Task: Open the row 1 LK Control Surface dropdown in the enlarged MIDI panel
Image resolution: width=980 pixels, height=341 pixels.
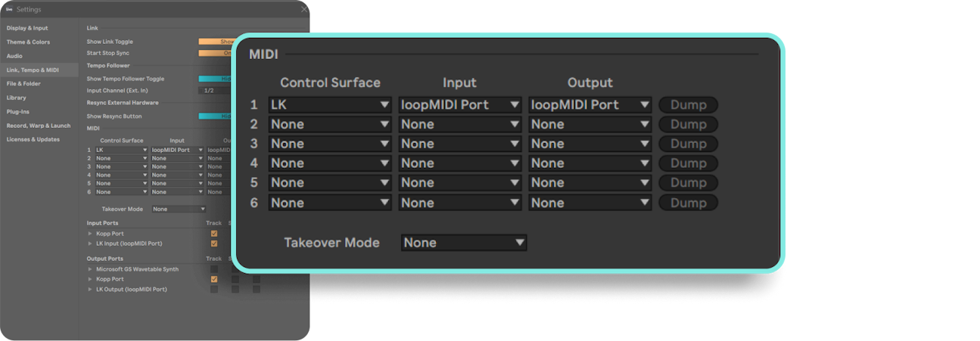Action: (x=330, y=105)
